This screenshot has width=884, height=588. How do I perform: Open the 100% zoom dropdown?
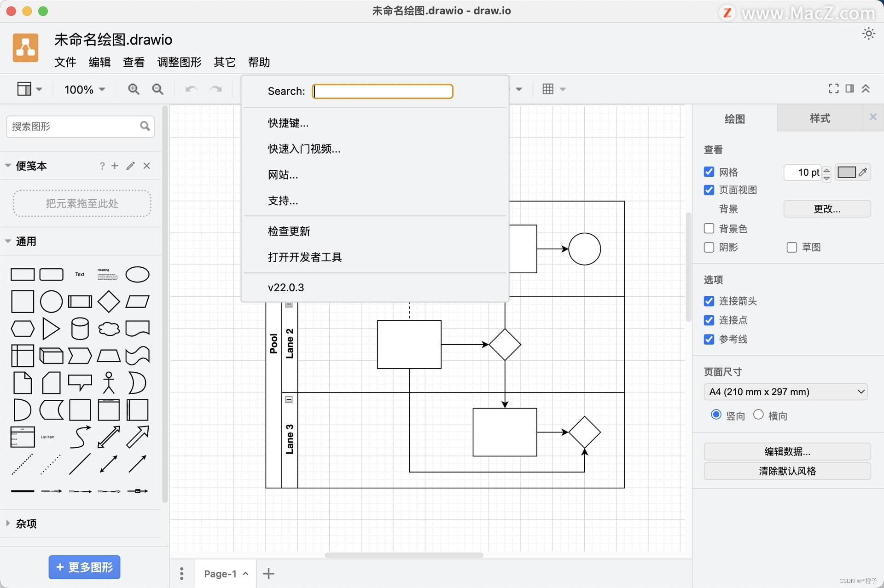pos(85,89)
